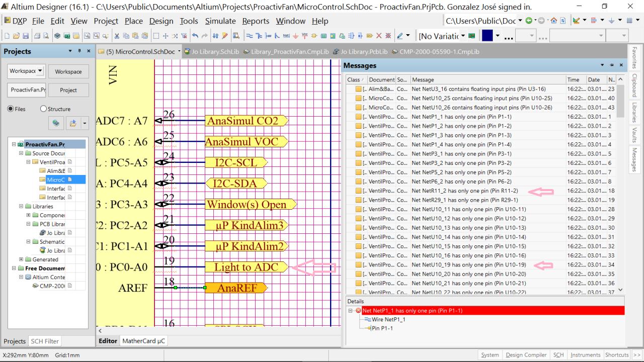Click the Cut scissors icon
Image resolution: width=644 pixels, height=362 pixels.
118,36
